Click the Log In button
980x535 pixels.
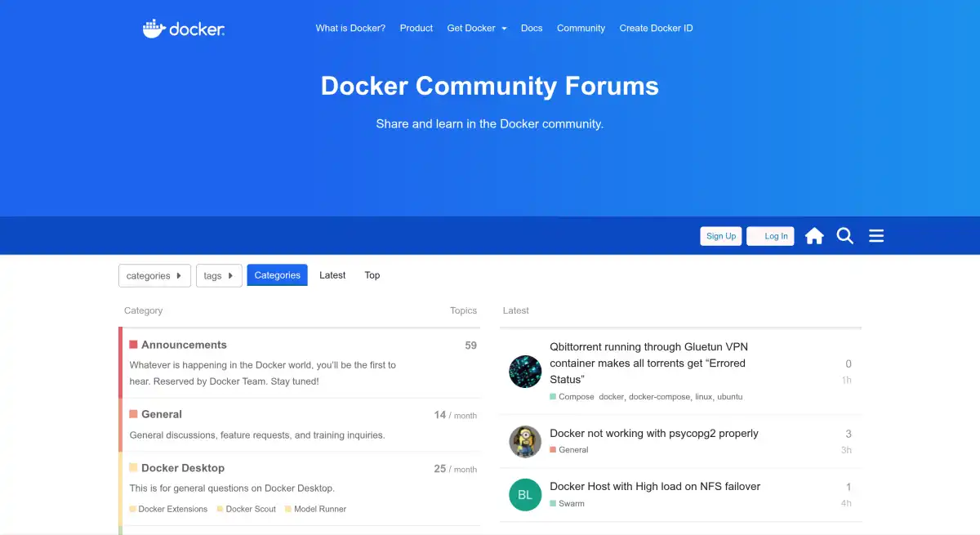tap(770, 236)
